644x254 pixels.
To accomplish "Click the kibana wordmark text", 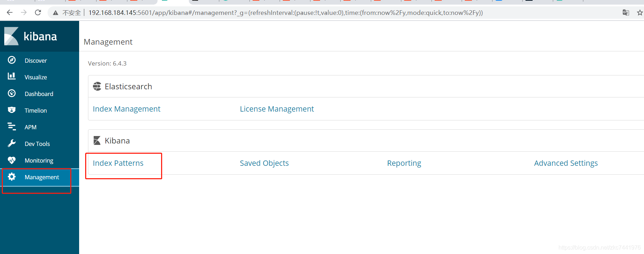I will point(40,36).
